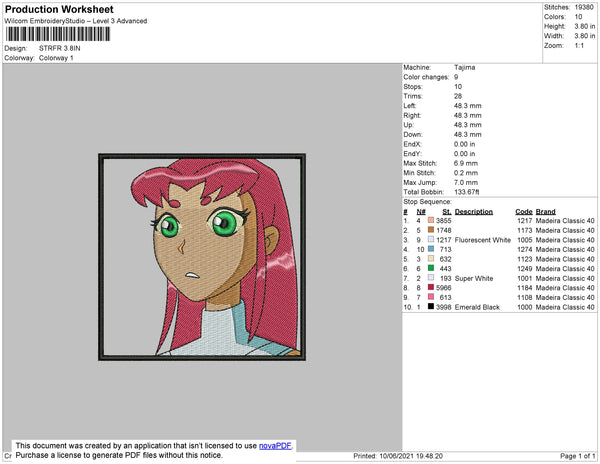This screenshot has height=464, width=600.
Task: Click the St. column header
Action: point(447,212)
